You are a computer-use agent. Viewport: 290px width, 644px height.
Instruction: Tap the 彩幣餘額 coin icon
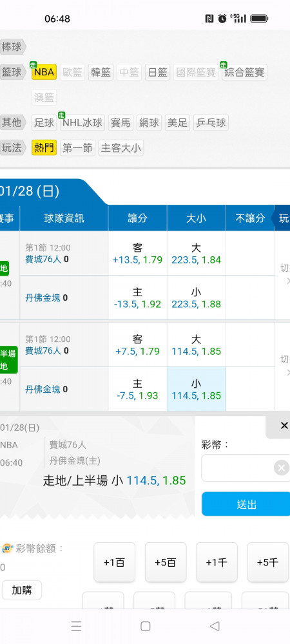pyautogui.click(x=7, y=548)
